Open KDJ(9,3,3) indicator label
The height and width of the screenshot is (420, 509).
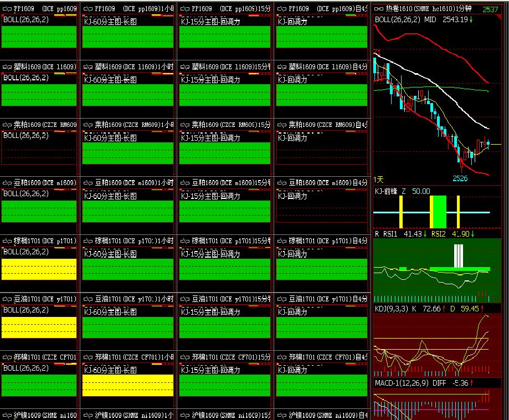(393, 309)
